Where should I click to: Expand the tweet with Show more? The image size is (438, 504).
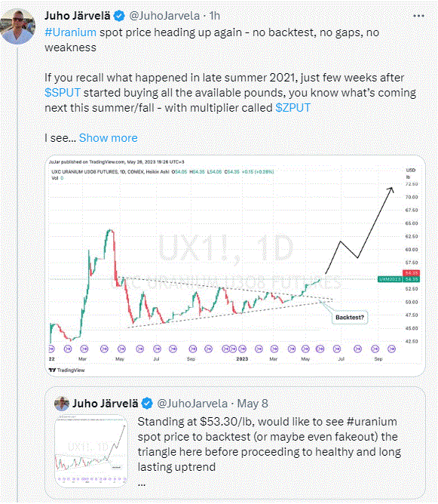tap(109, 138)
